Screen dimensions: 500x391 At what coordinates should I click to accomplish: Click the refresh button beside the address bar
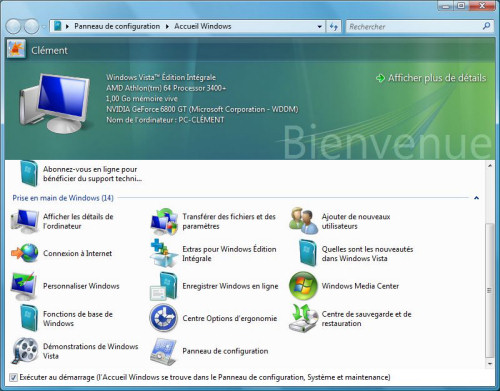click(334, 26)
